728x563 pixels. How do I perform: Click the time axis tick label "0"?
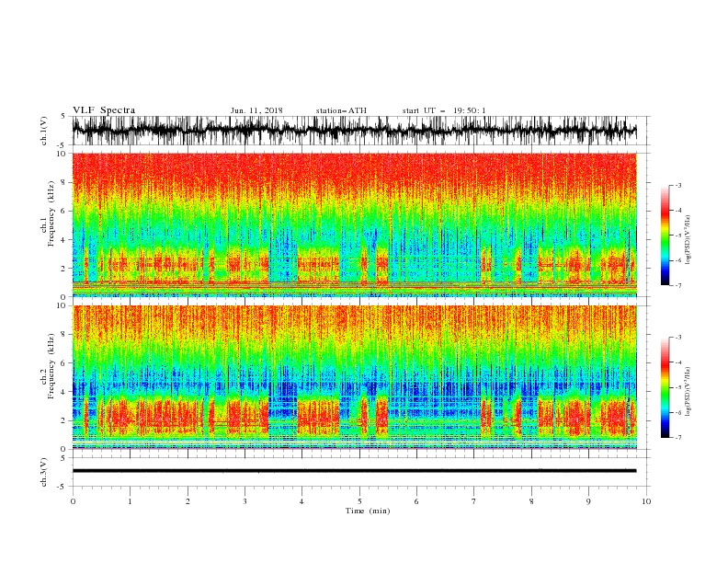click(x=73, y=501)
